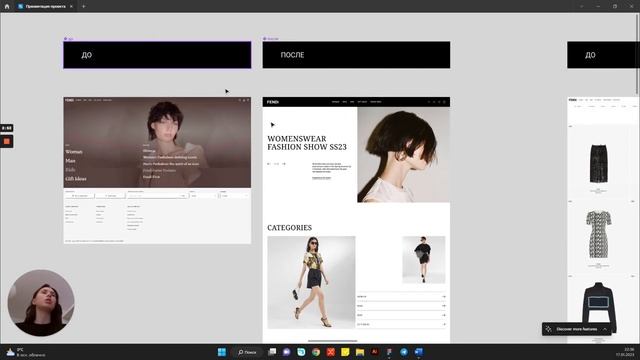This screenshot has height=360, width=640.
Task: Open the yellow Sticky Notes taskbar icon
Action: click(345, 352)
